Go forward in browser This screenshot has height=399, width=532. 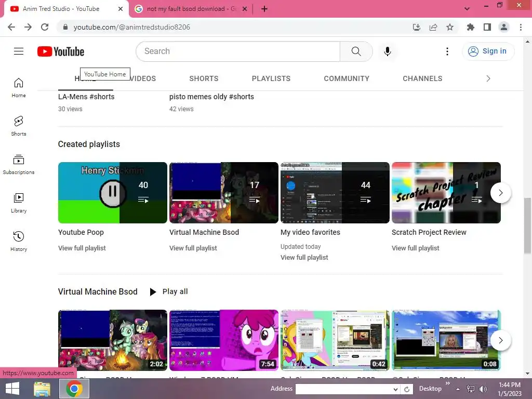(x=28, y=27)
